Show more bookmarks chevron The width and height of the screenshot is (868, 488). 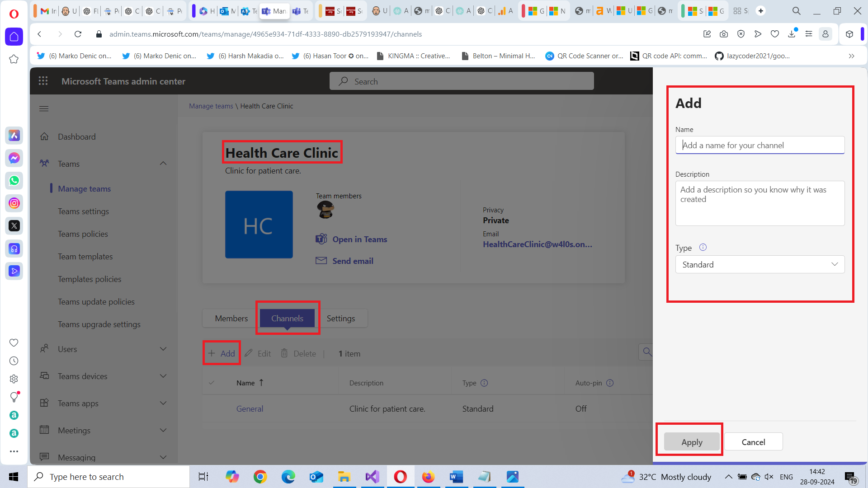(851, 56)
